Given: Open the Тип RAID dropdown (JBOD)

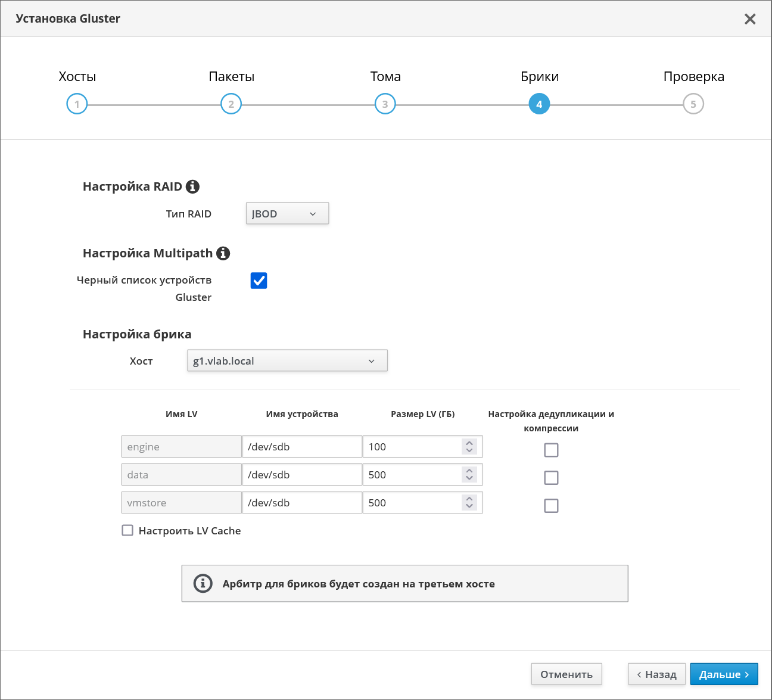Looking at the screenshot, I should [287, 214].
